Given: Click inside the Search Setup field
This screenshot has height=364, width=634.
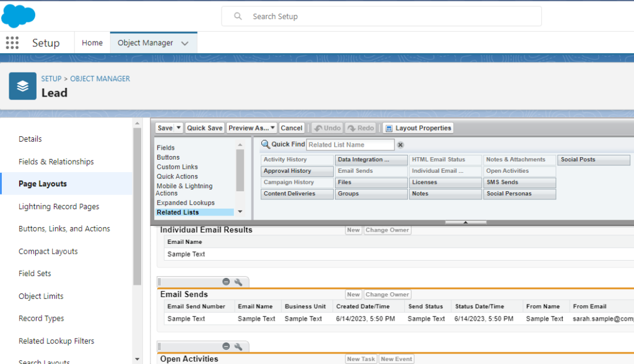Looking at the screenshot, I should pos(381,16).
